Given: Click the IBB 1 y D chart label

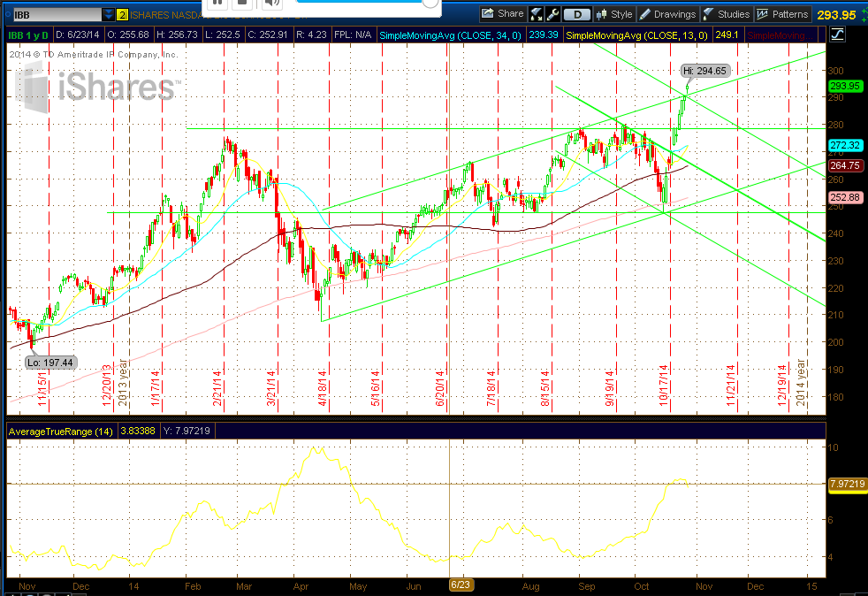Looking at the screenshot, I should (x=28, y=34).
